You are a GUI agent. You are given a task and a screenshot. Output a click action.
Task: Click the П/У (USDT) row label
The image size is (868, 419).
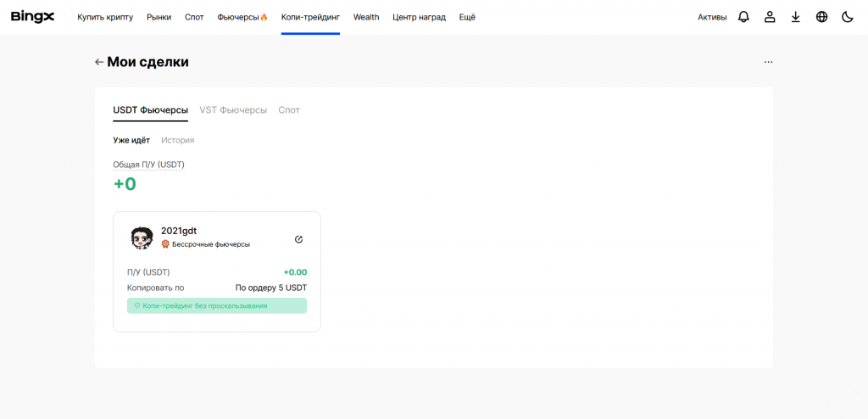coord(148,272)
